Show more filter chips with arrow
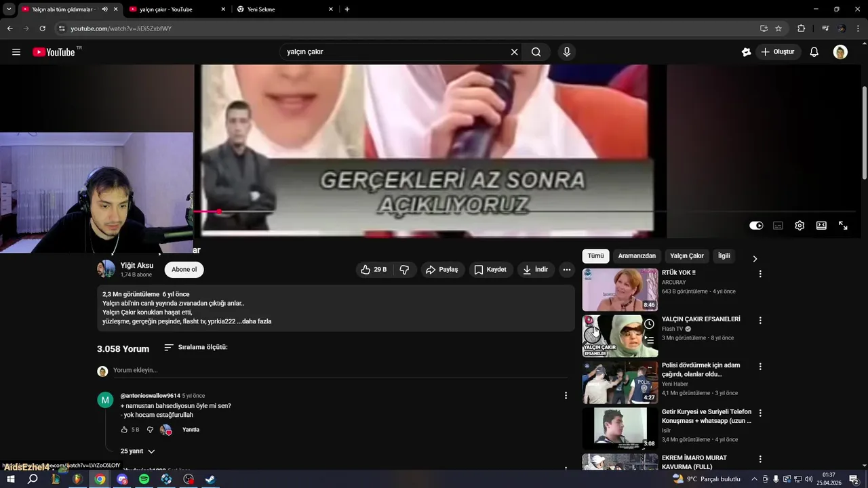This screenshot has height=488, width=868. 755,258
